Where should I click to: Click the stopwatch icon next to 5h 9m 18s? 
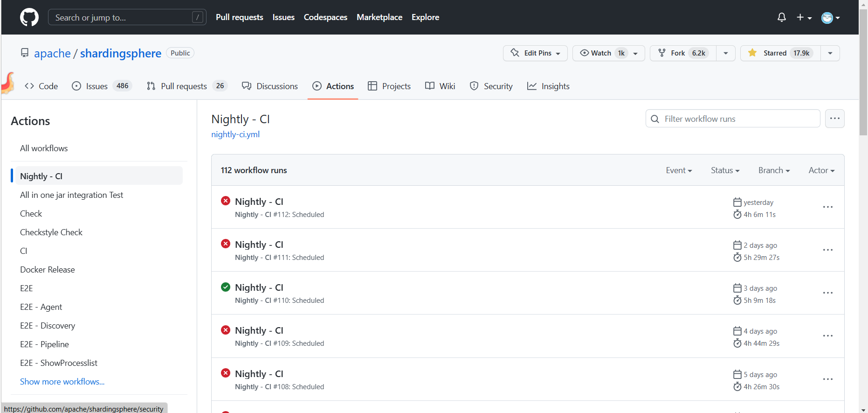[737, 300]
